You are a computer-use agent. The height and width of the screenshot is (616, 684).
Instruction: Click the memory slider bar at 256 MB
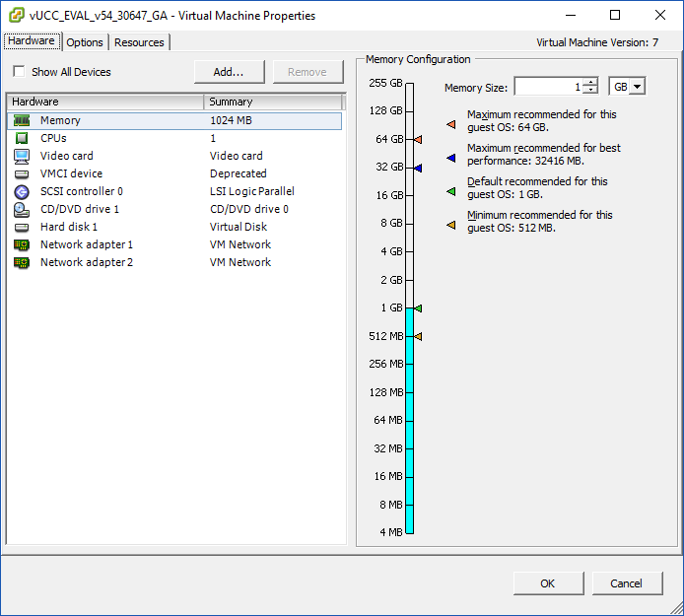pyautogui.click(x=410, y=364)
